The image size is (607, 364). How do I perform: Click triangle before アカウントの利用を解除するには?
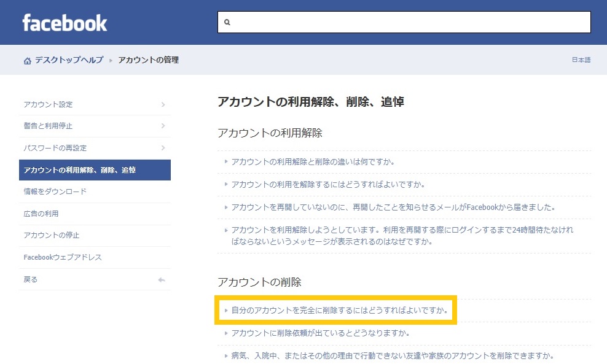point(226,185)
